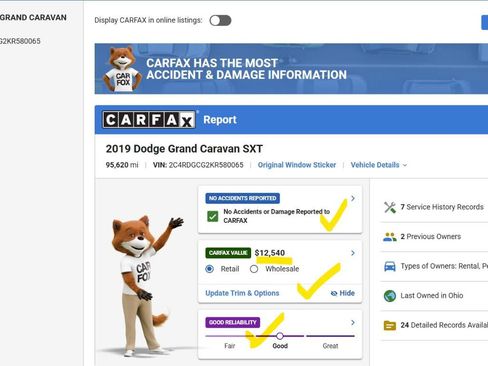
Task: Click the green checkmark accident icon
Action: [x=213, y=216]
